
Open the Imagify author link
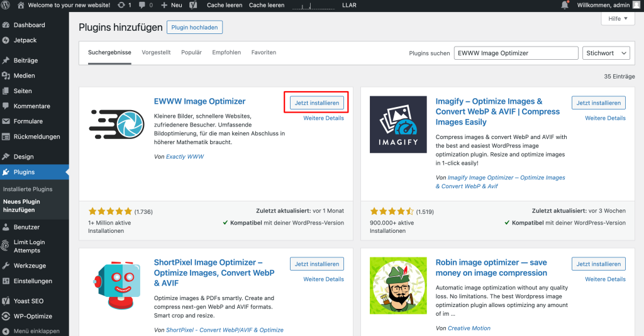[500, 182]
